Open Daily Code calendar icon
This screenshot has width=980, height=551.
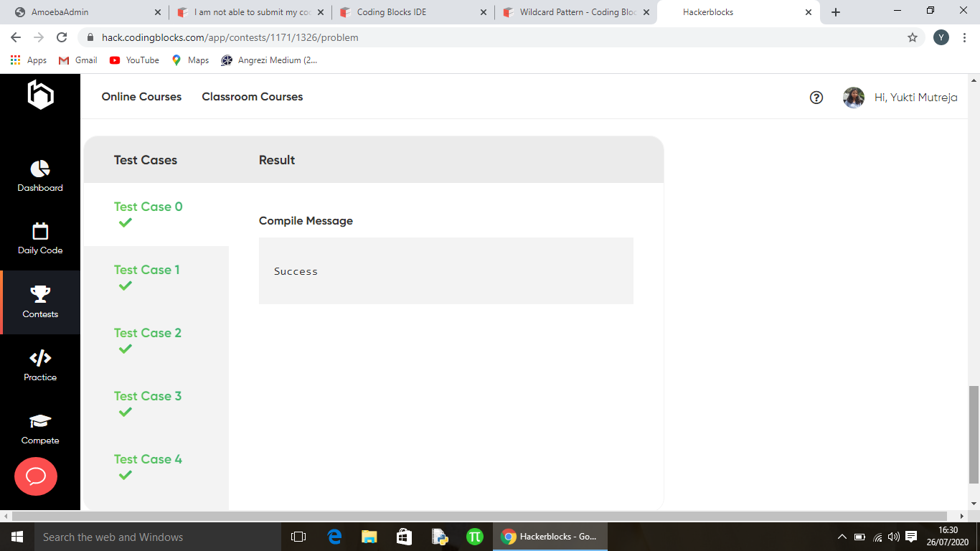[40, 231]
